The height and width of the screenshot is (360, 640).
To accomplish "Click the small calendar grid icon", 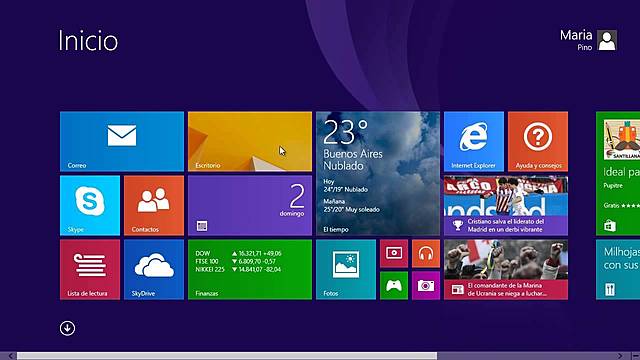I will click(202, 226).
